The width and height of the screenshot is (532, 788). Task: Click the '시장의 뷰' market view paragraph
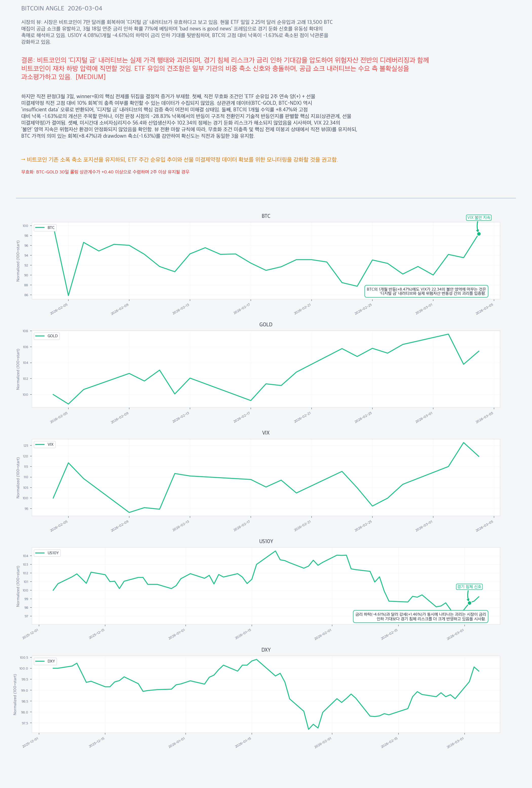177,32
